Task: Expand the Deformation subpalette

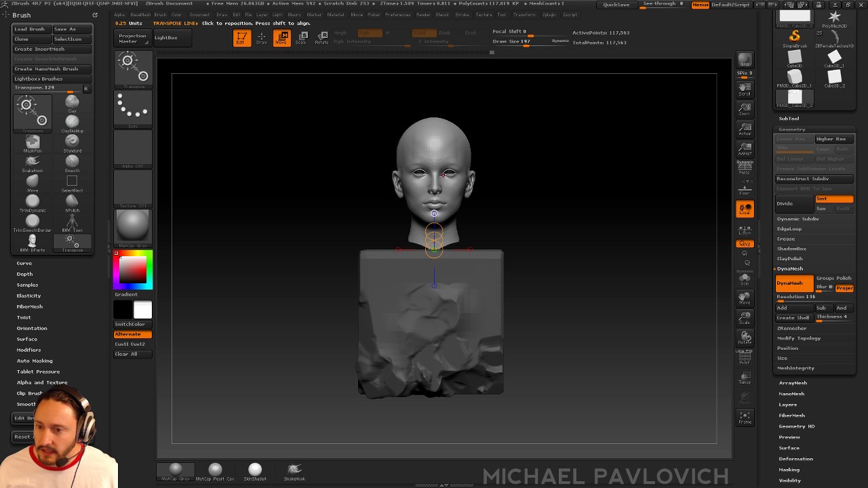Action: (795, 459)
